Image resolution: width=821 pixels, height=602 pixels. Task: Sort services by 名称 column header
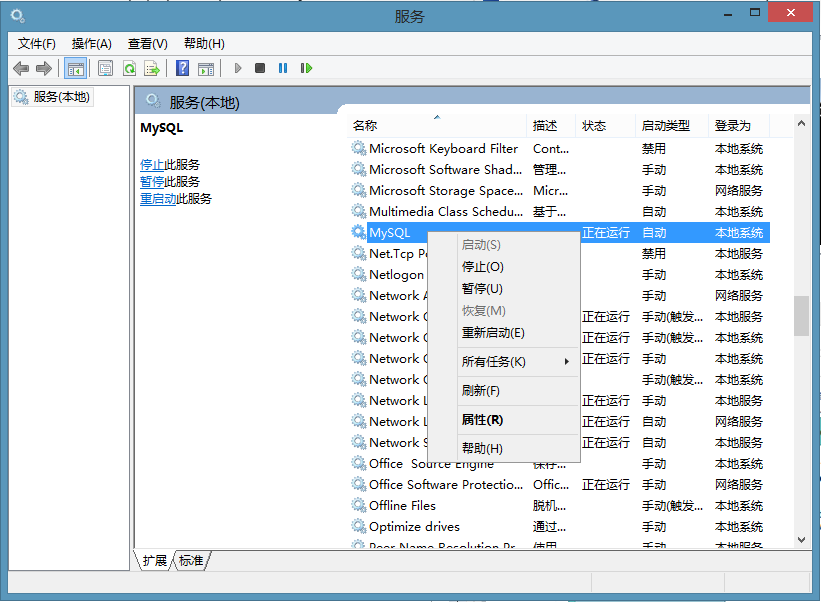pos(437,125)
